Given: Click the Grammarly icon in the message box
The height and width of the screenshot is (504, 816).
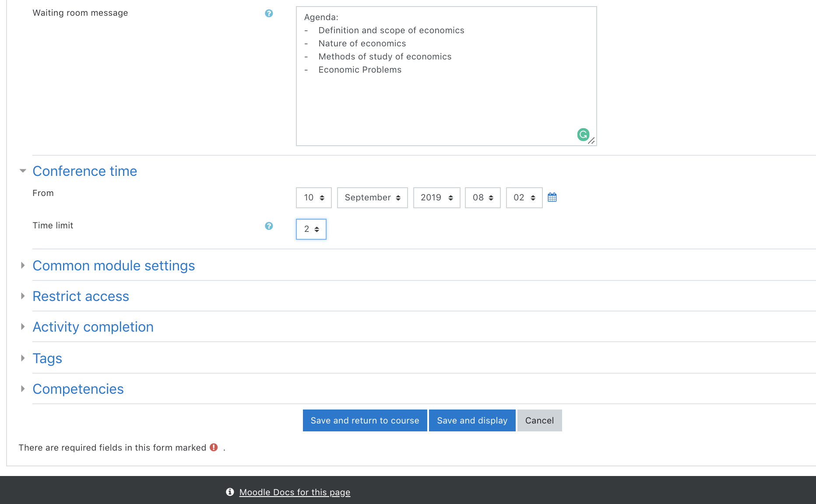Looking at the screenshot, I should [x=583, y=134].
